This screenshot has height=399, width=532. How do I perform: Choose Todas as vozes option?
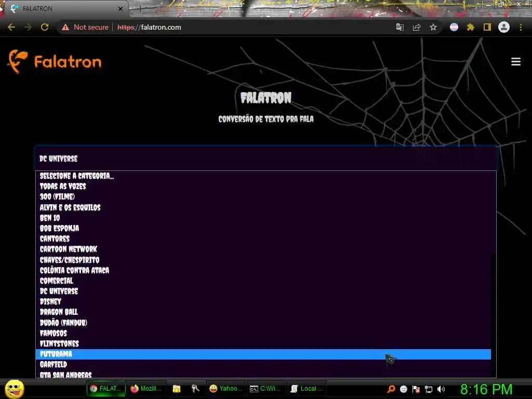coord(263,187)
